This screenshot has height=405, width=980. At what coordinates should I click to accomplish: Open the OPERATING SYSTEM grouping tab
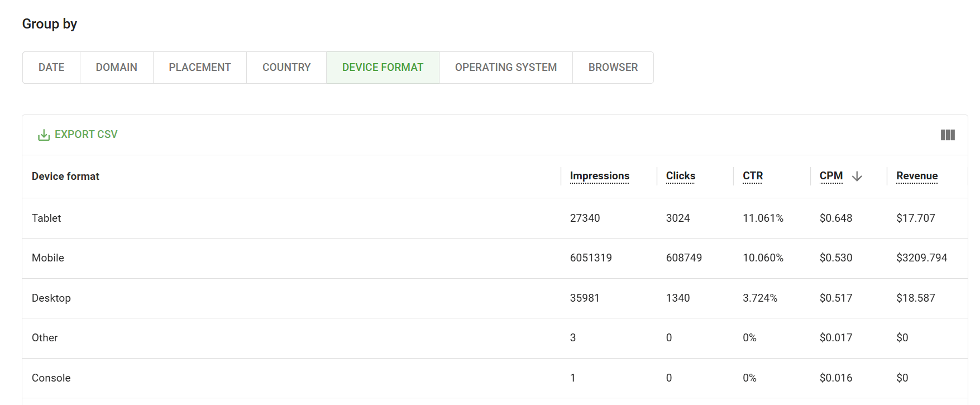point(506,68)
